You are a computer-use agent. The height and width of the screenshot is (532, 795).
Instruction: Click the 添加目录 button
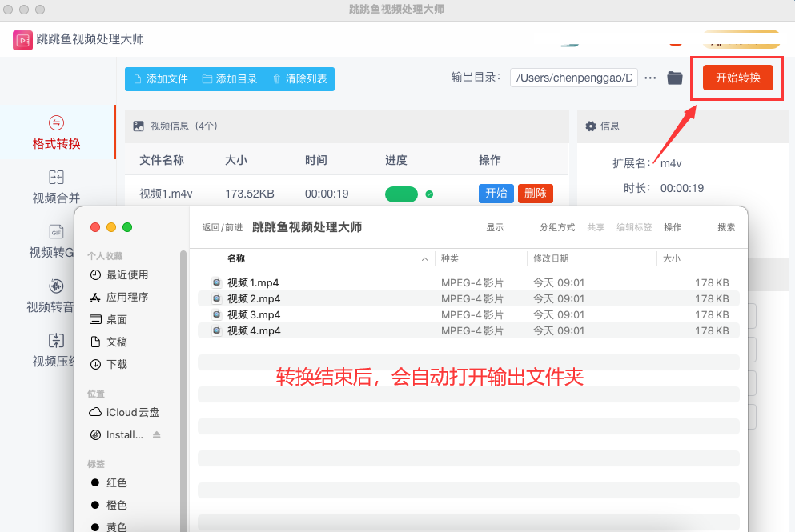click(x=230, y=79)
